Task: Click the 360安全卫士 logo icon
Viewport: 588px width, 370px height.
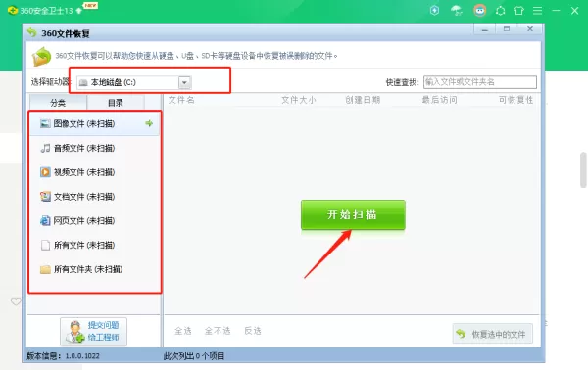Action: pos(13,10)
